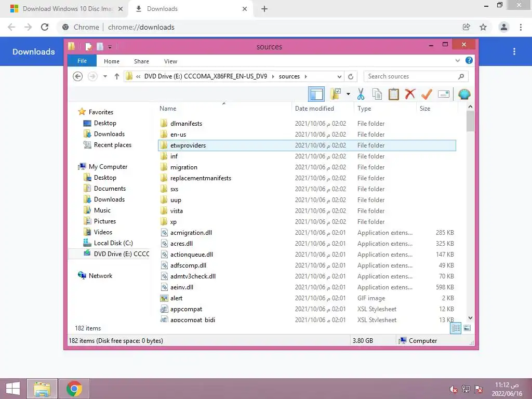Select Documents in navigation pane
This screenshot has height=399, width=532.
[110, 188]
